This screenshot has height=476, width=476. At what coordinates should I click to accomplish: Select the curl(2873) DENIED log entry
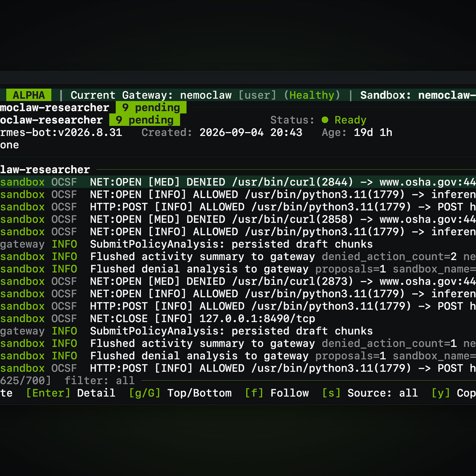point(238,281)
